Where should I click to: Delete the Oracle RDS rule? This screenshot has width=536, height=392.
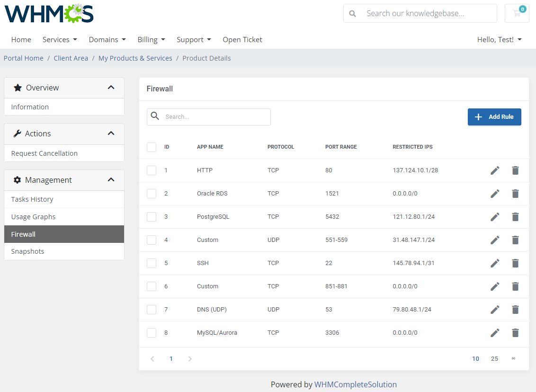pyautogui.click(x=515, y=194)
